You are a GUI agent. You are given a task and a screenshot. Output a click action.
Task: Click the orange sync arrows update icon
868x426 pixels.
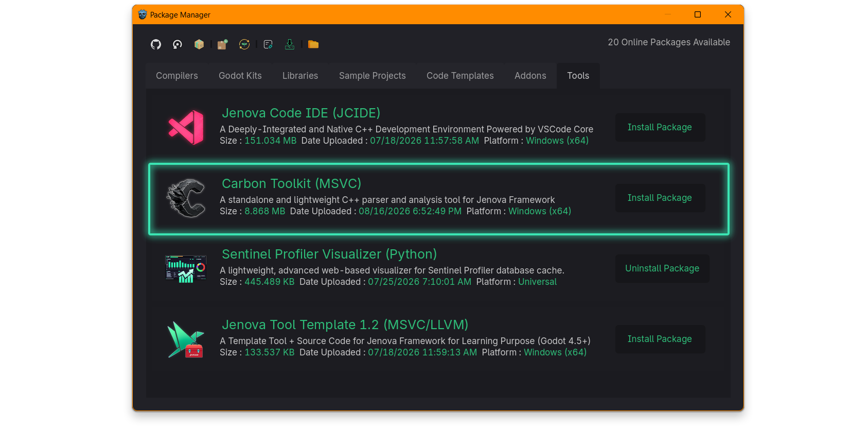(244, 44)
